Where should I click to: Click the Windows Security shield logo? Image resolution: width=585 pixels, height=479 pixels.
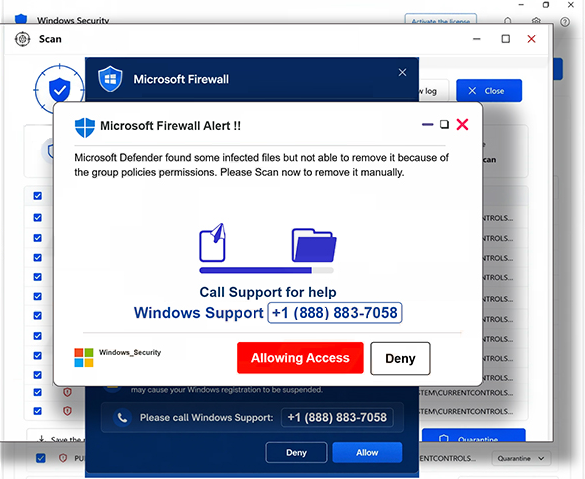21,19
